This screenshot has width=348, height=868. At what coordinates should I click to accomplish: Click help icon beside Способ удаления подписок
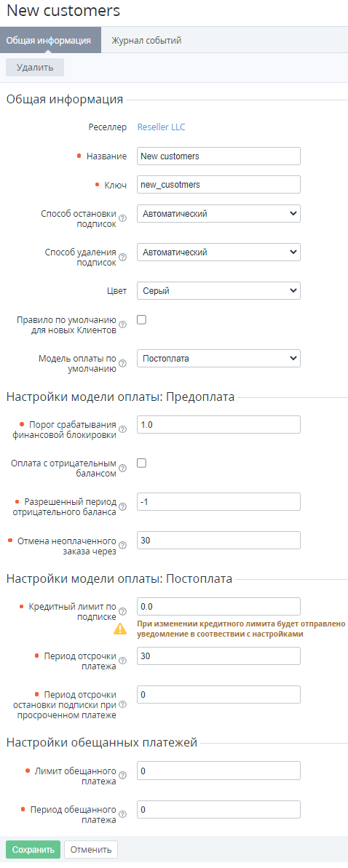point(124,258)
